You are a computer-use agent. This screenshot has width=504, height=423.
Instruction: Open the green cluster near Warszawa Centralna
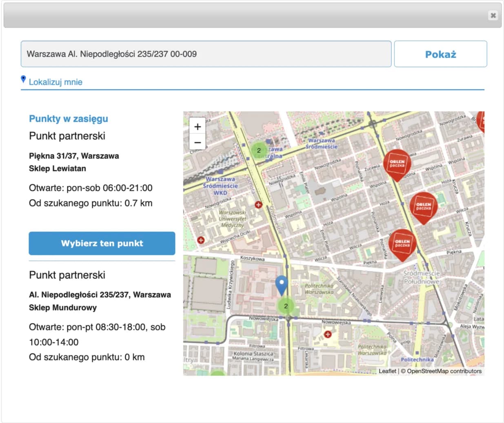259,151
